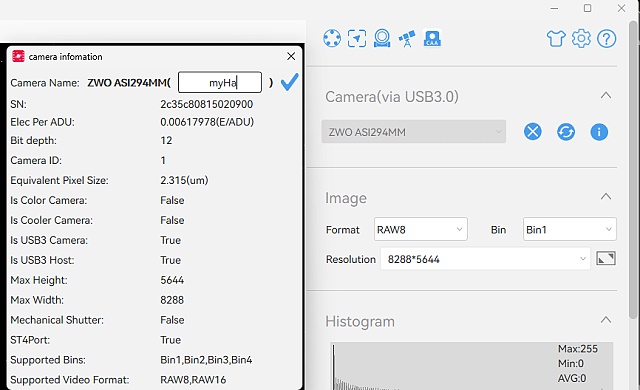Image resolution: width=640 pixels, height=390 pixels.
Task: Collapse the Image section
Action: pyautogui.click(x=606, y=197)
